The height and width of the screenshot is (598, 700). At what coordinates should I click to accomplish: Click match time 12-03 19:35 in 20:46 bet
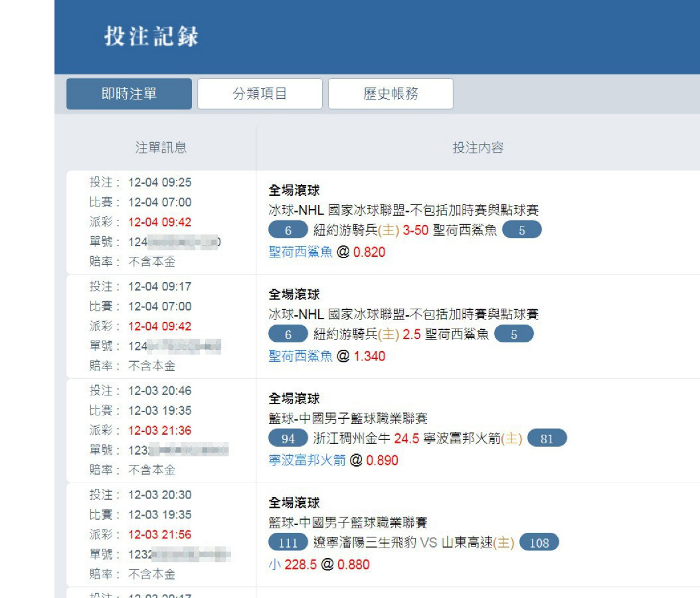[x=160, y=411]
